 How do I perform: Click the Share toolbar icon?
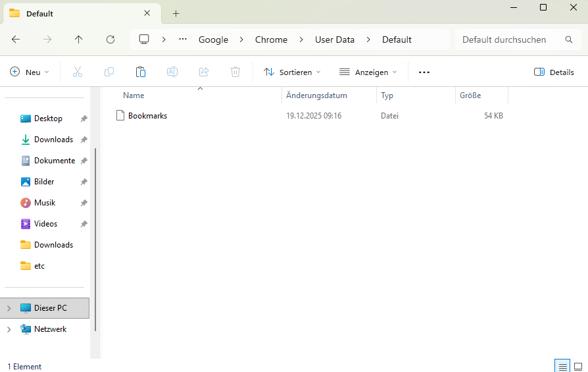point(204,72)
